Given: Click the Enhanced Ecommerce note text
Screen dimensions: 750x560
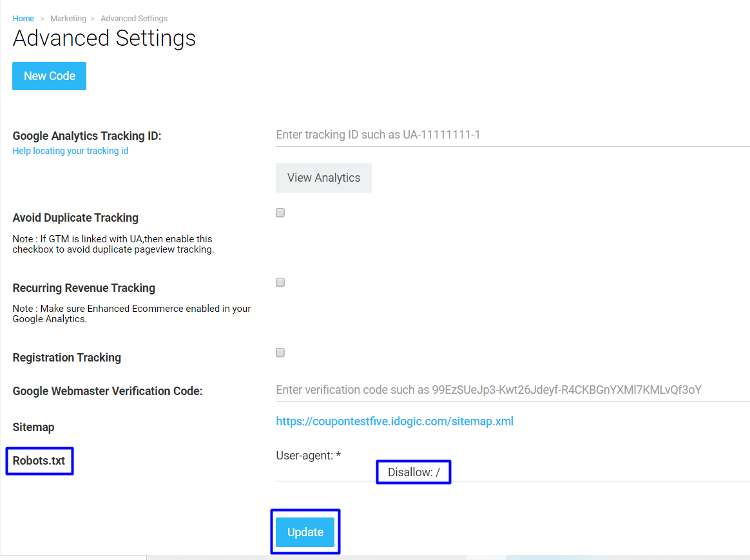Looking at the screenshot, I should pyautogui.click(x=132, y=314).
